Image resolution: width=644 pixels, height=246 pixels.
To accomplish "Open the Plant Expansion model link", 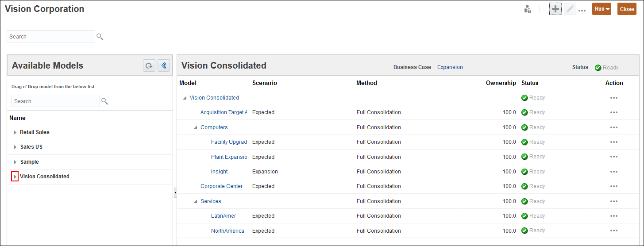I will (229, 157).
